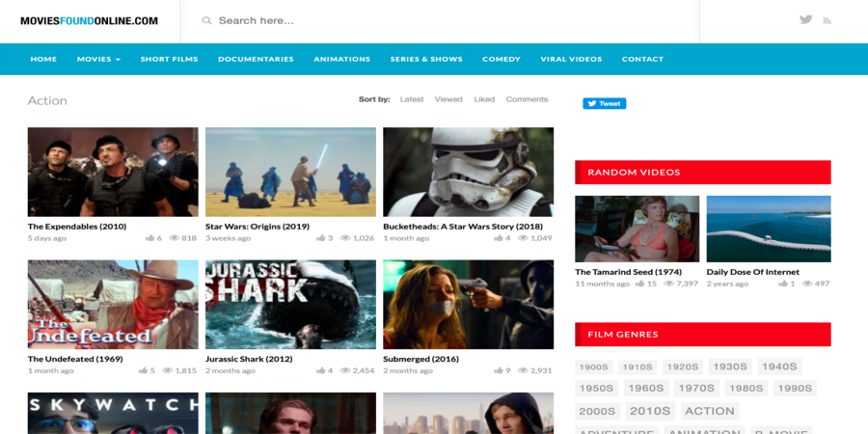This screenshot has width=868, height=434.
Task: Open Bucketheads: A Star Wars Story title
Action: point(463,227)
